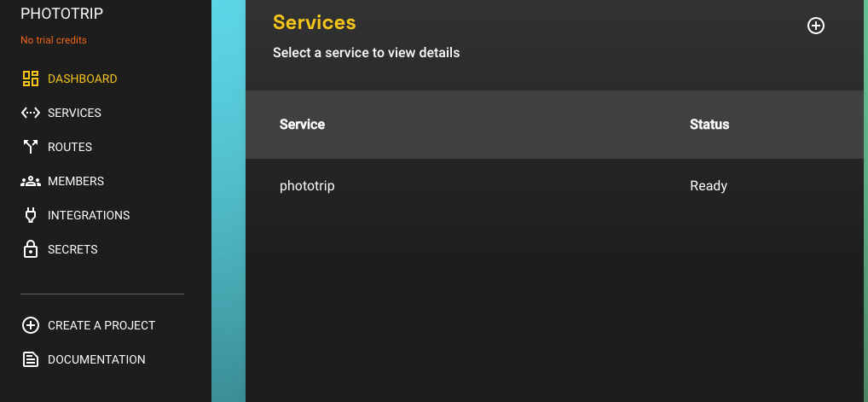Select the phototrip service row
The height and width of the screenshot is (402, 868).
(554, 186)
